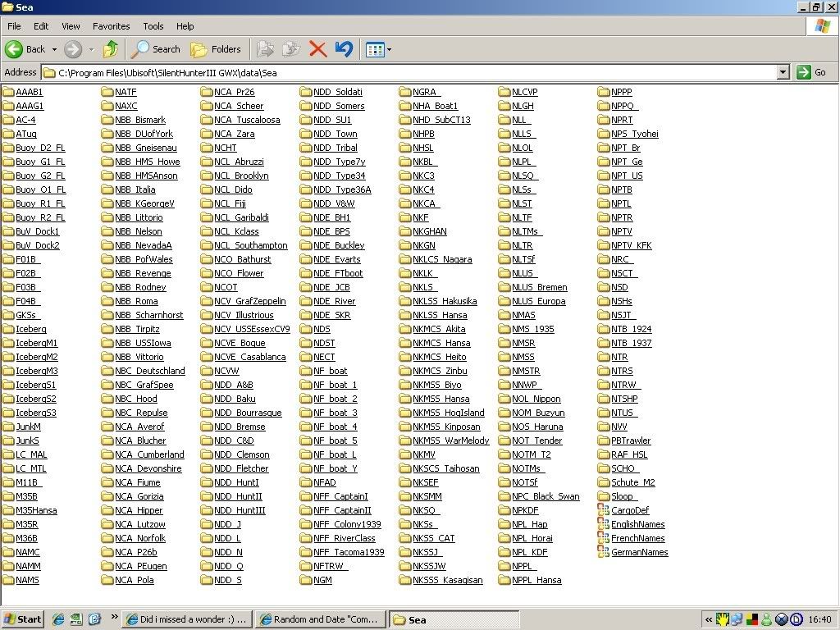Switch to the 'Did i missed a wonder' window
840x630 pixels.
tap(188, 619)
